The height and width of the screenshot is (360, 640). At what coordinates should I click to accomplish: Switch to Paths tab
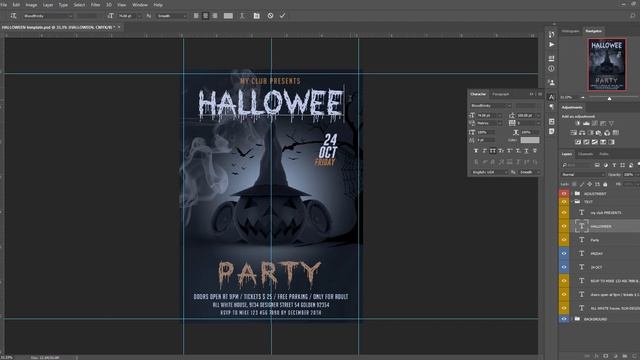coord(604,154)
